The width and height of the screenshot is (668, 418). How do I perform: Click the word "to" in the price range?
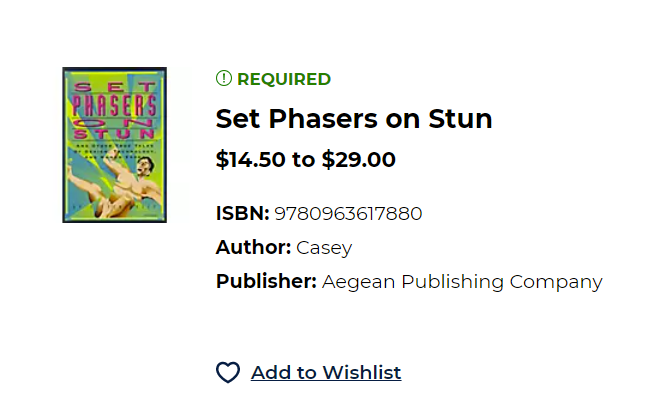[x=303, y=160]
